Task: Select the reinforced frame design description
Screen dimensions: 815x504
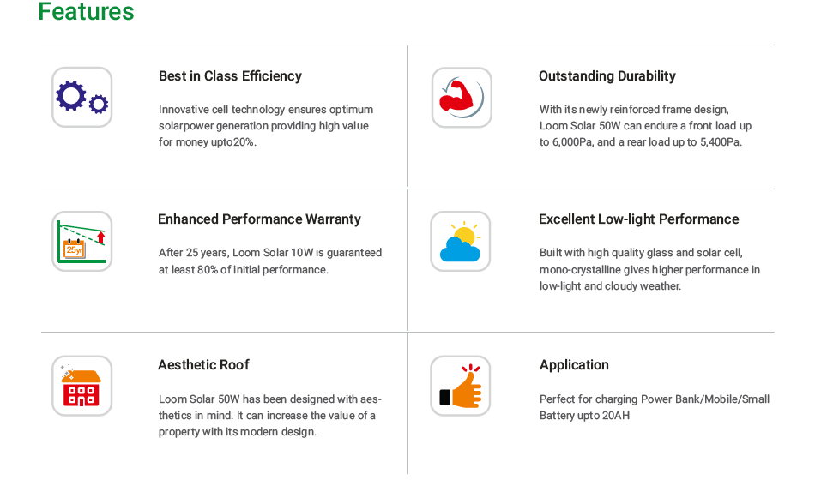Action: (645, 126)
